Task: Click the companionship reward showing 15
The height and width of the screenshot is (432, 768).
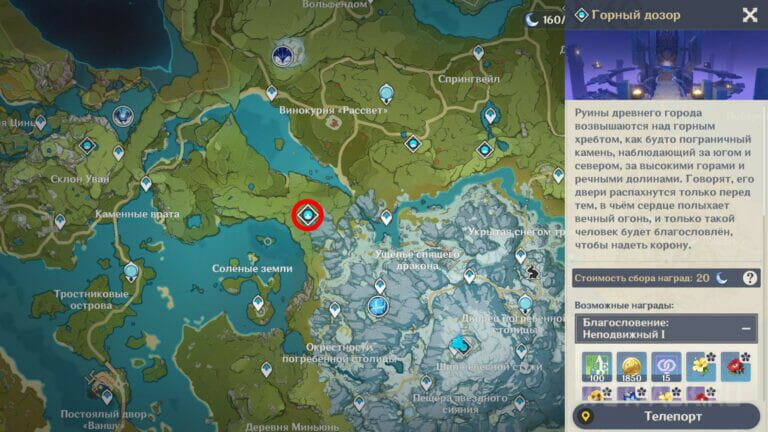Action: [x=666, y=366]
